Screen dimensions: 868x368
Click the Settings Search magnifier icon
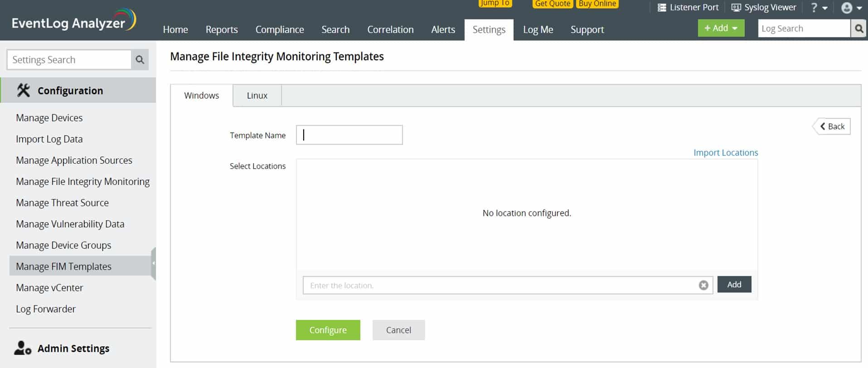[x=140, y=60]
